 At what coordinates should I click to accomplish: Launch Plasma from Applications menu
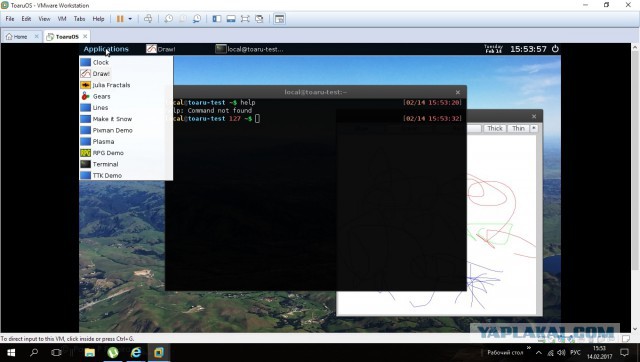pyautogui.click(x=126, y=142)
